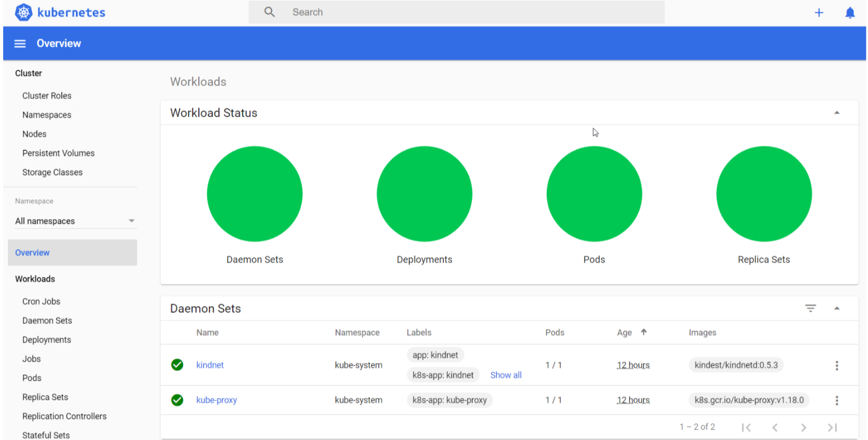Click the search magnifier icon
868x440 pixels.
coord(269,12)
